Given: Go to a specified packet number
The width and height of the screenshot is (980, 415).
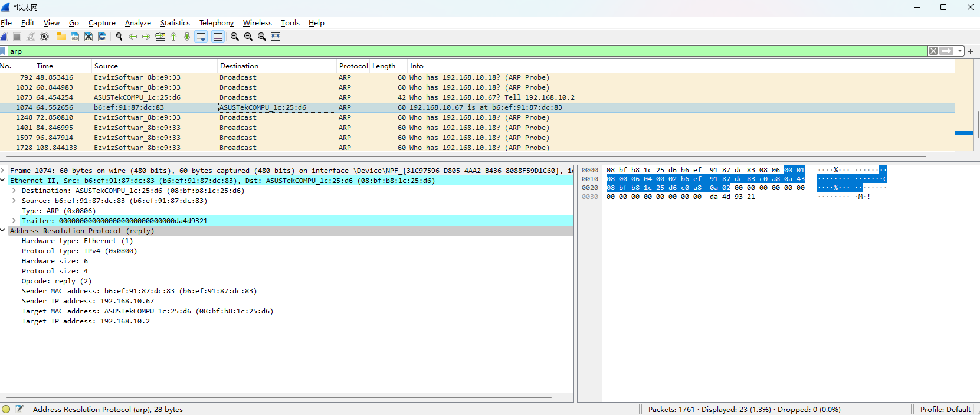Looking at the screenshot, I should point(160,37).
